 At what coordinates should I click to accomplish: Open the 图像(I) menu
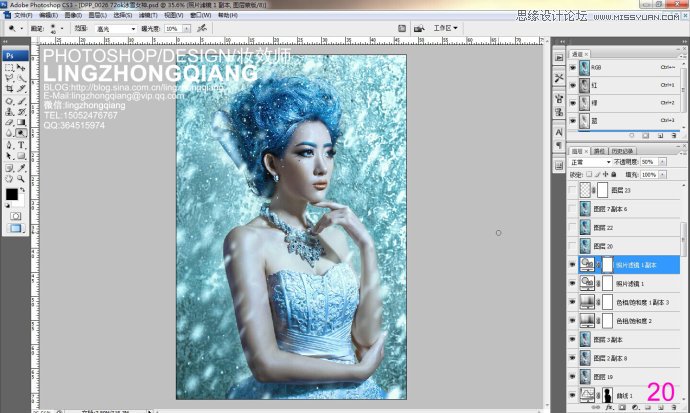[73, 15]
